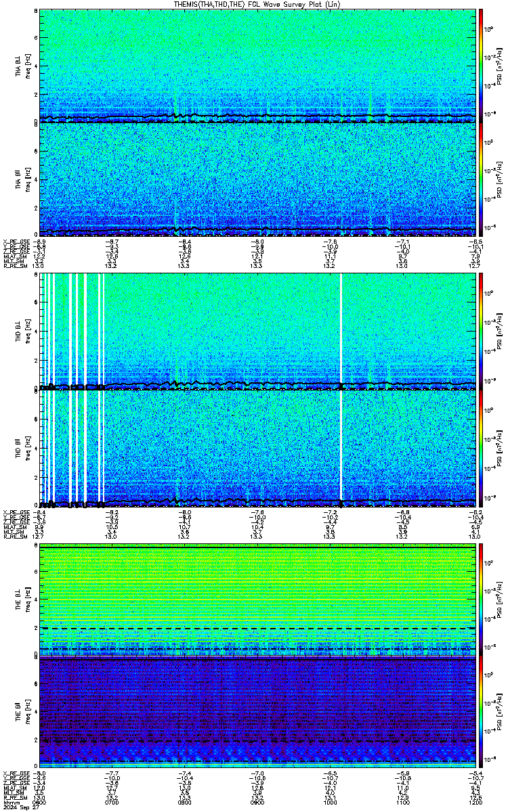
Task: Select the THA B-parallel spectrogram panel
Action: coord(258,179)
